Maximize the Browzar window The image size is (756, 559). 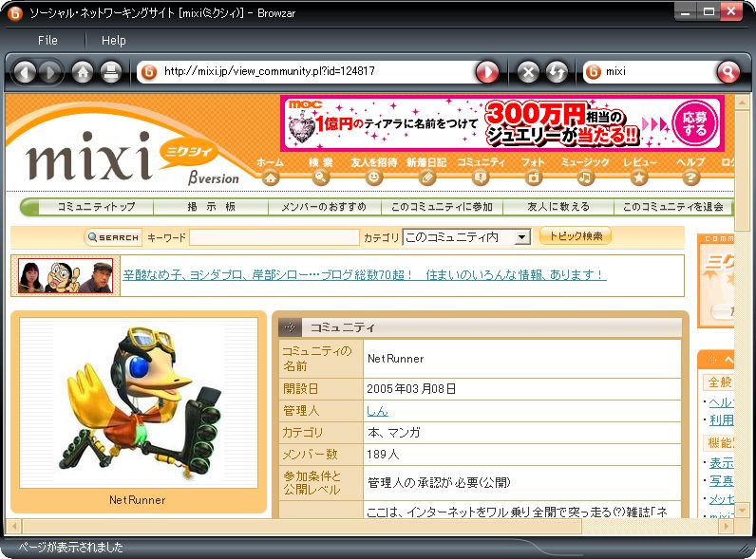[x=709, y=11]
